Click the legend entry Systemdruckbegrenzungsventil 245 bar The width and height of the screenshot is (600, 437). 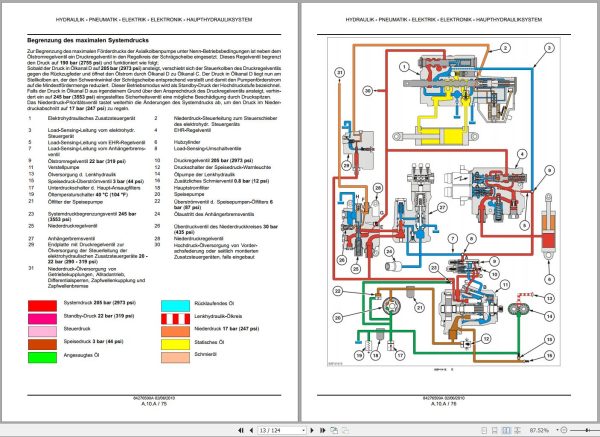[x=92, y=217]
